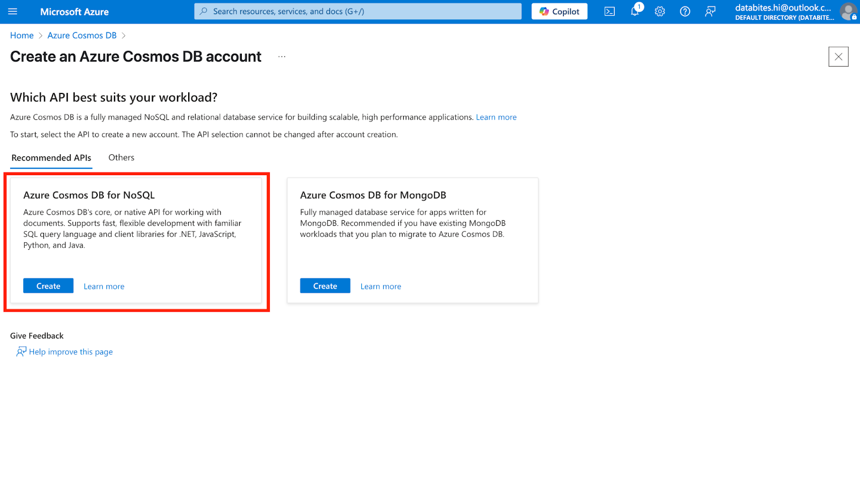
Task: Open the Help question mark menu
Action: pyautogui.click(x=685, y=11)
